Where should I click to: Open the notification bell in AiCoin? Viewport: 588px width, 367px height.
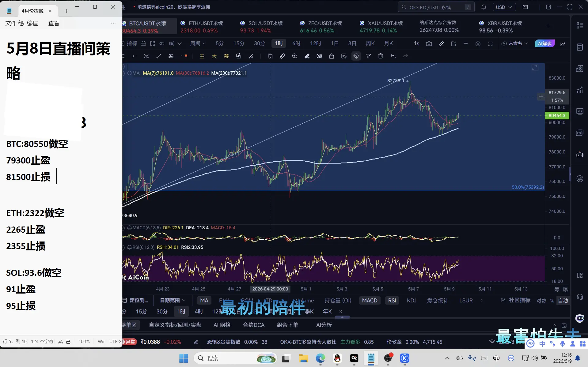click(x=484, y=7)
